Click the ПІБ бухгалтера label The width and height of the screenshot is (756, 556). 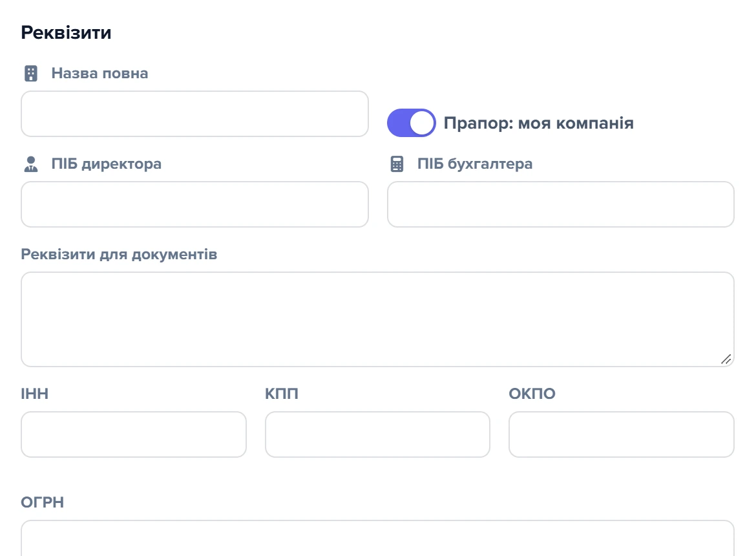point(475,164)
